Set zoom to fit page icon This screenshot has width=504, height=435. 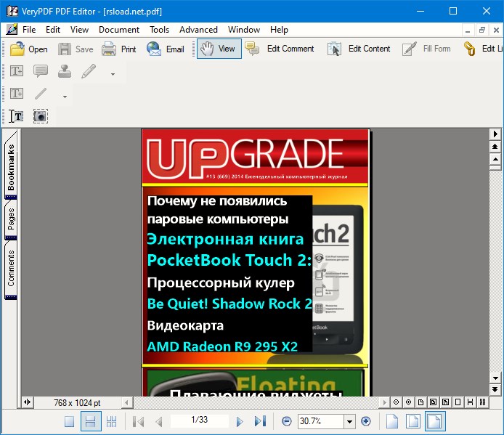point(413,421)
